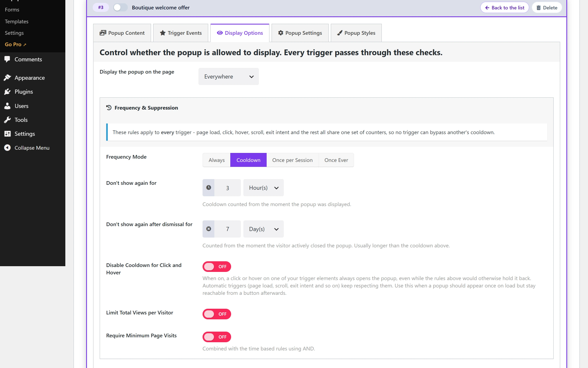The width and height of the screenshot is (588, 368).
Task: Click the Comments speech bubble icon
Action: tap(7, 59)
